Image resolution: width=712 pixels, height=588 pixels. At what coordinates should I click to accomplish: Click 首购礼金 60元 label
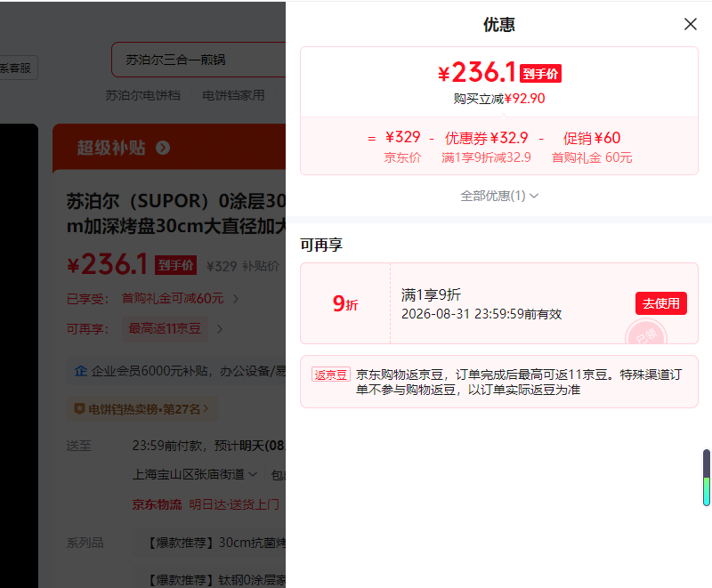tap(592, 157)
